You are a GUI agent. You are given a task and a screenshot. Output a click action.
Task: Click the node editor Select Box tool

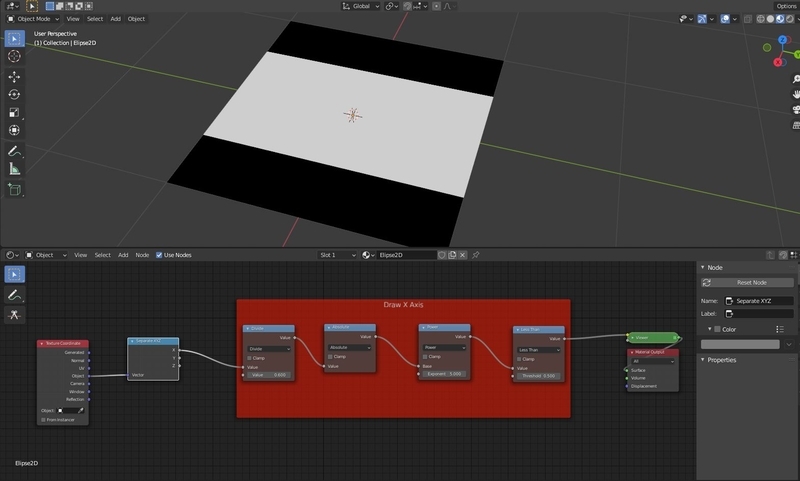pos(14,274)
